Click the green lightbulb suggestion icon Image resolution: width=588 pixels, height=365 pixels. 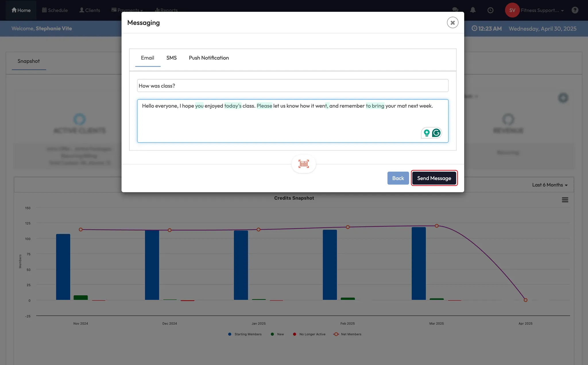[x=427, y=133]
